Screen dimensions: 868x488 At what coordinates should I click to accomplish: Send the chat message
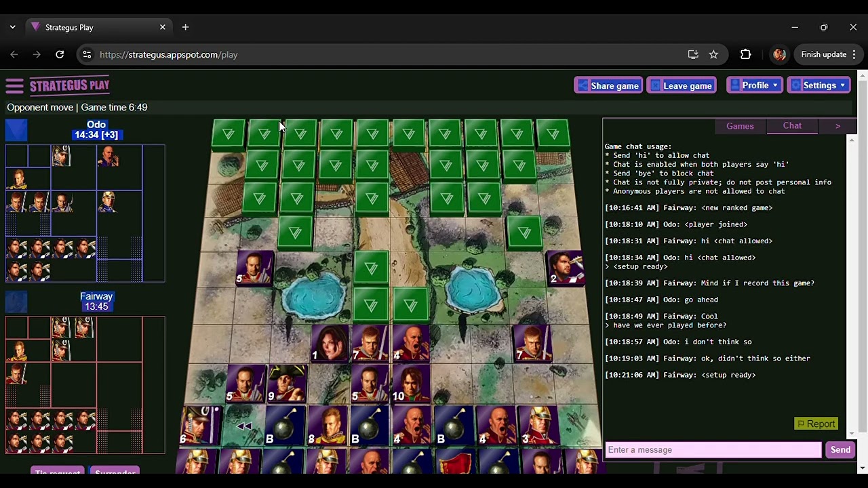840,449
